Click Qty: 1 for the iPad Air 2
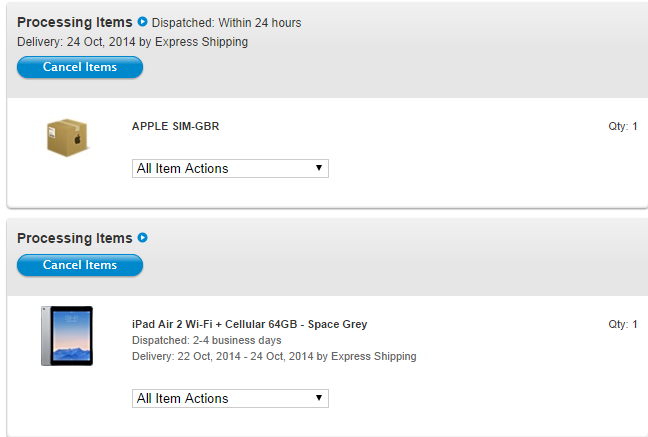The image size is (648, 437). tap(622, 324)
